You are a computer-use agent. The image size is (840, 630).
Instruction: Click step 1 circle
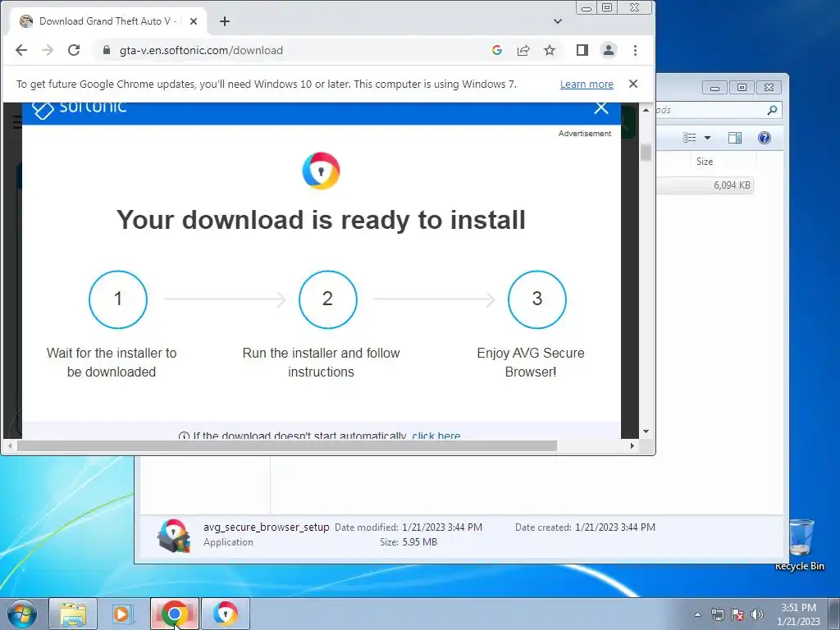point(118,299)
